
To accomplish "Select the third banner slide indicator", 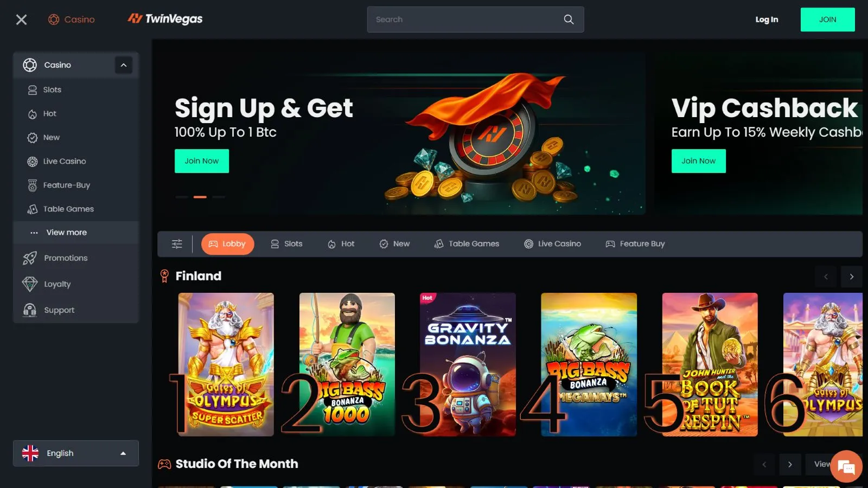I will coord(219,197).
